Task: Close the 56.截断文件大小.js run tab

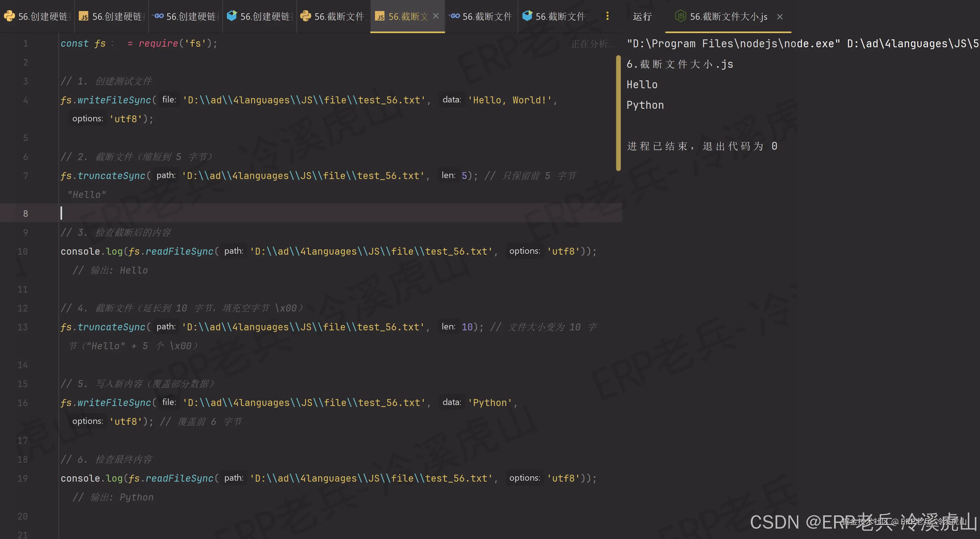Action: (x=780, y=17)
